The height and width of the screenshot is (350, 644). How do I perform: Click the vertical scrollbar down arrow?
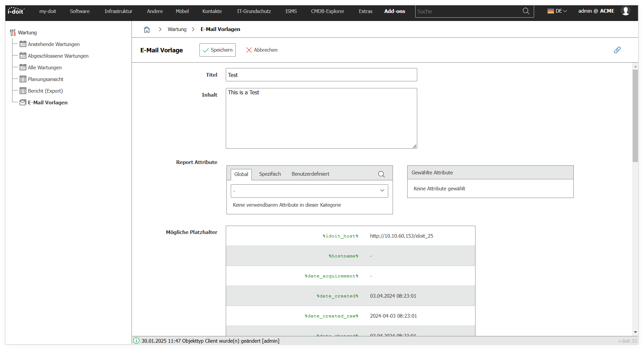[635, 332]
